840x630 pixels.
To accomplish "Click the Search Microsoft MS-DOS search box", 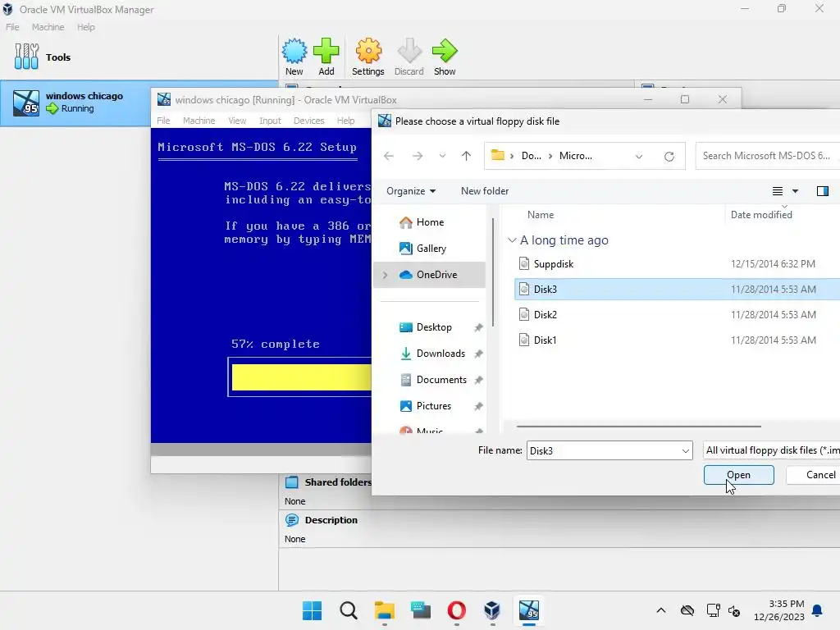I will pos(767,156).
